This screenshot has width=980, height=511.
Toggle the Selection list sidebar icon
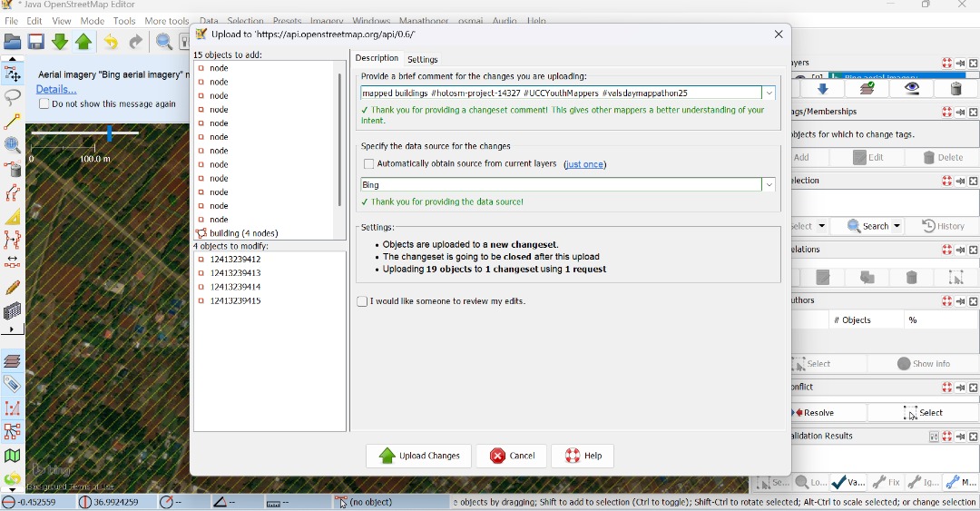12,408
